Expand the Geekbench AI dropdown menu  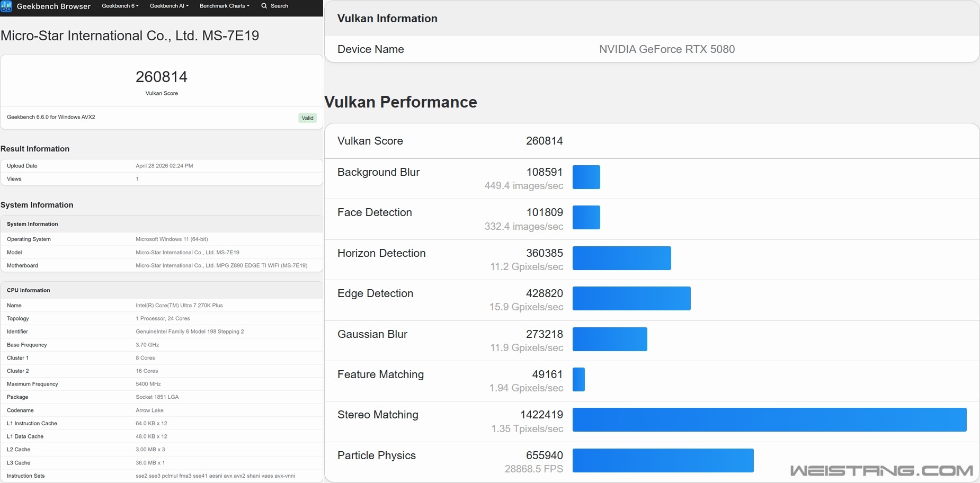[169, 6]
